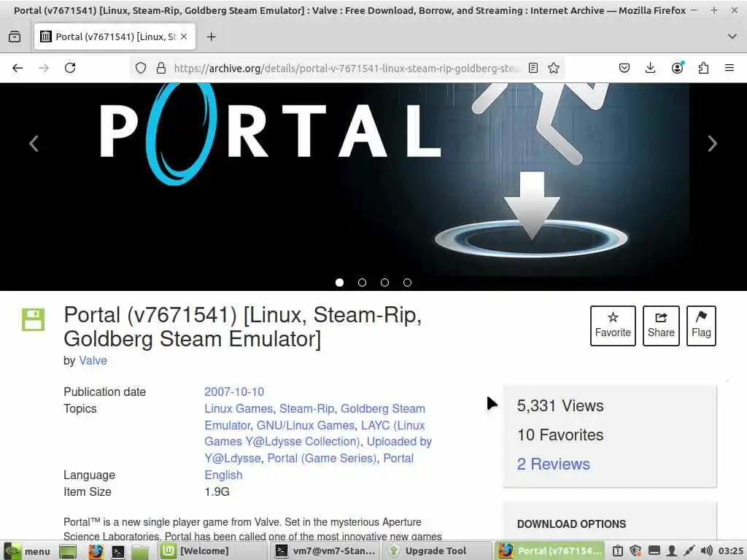
Task: Open the volume speaker tray icon
Action: point(706,551)
